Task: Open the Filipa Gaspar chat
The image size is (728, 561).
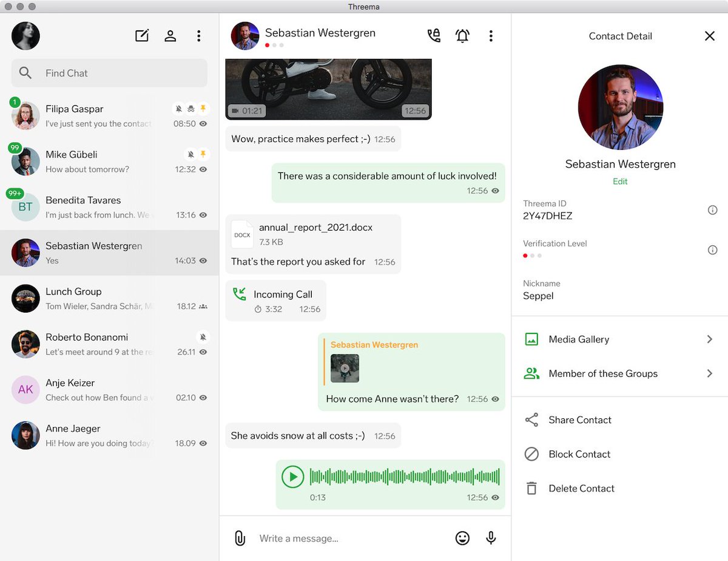Action: (x=109, y=116)
